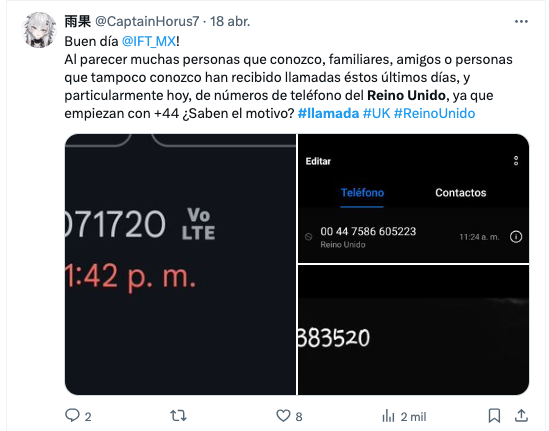The height and width of the screenshot is (431, 549).
Task: View tweet analytics bar chart icon
Action: tap(388, 416)
